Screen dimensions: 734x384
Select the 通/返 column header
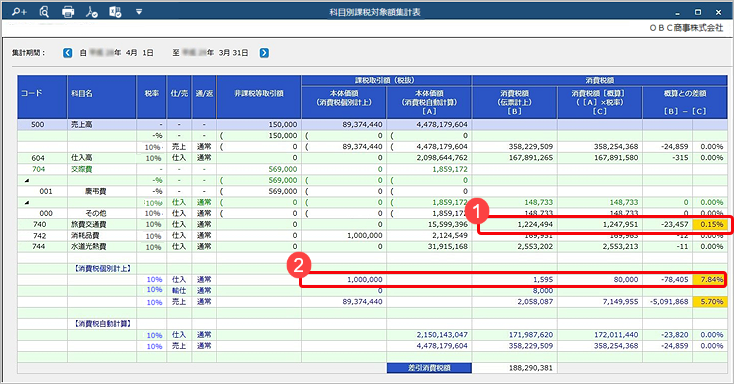click(204, 97)
